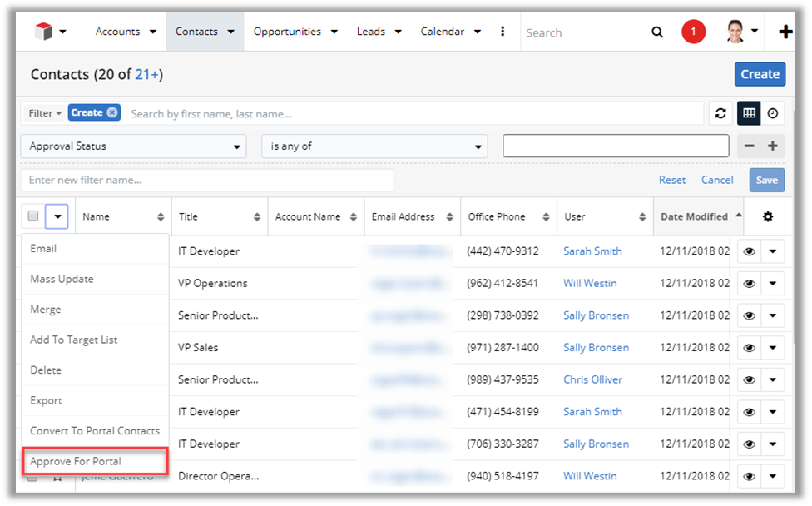Viewport: 812px width, 506px height.
Task: Click the SugarCRM cube logo
Action: (x=43, y=32)
